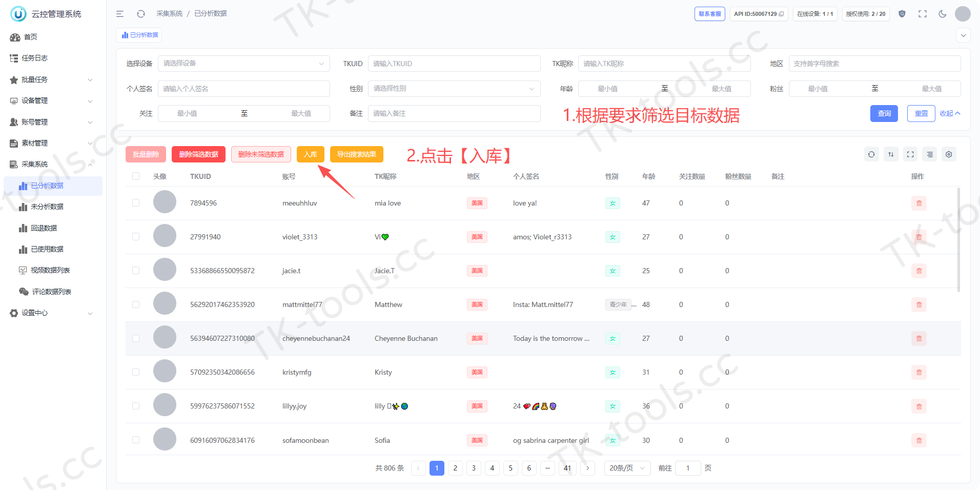Check the row for lillyy.joy
Image resolution: width=980 pixels, height=490 pixels.
coord(136,406)
